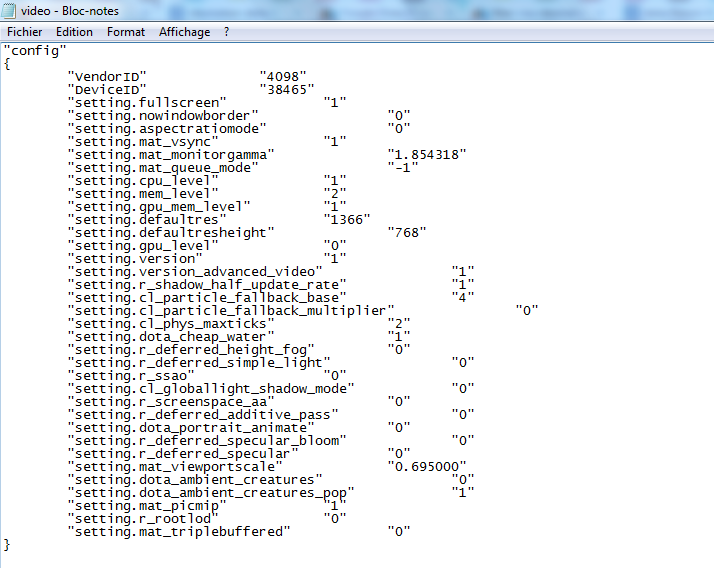Click the "setting.r_deferred_simple_light" key
714x568 pixels.
click(x=199, y=363)
